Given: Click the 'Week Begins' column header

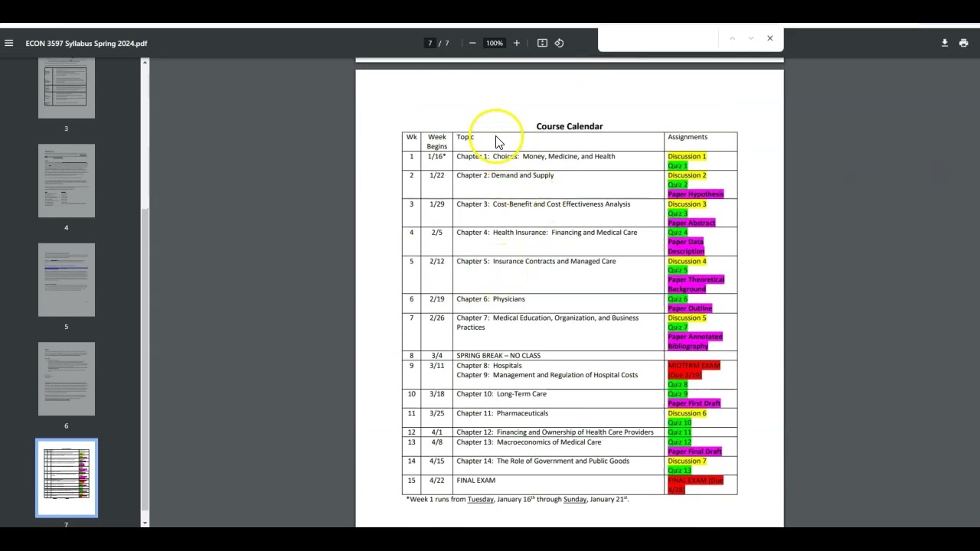Looking at the screenshot, I should pos(437,142).
